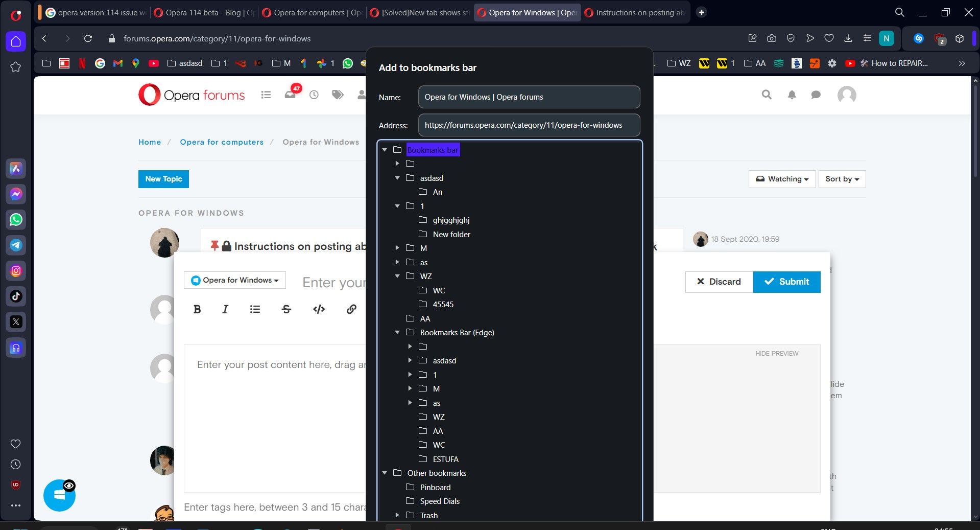
Task: Open the forum search magnifier icon
Action: pos(767,95)
